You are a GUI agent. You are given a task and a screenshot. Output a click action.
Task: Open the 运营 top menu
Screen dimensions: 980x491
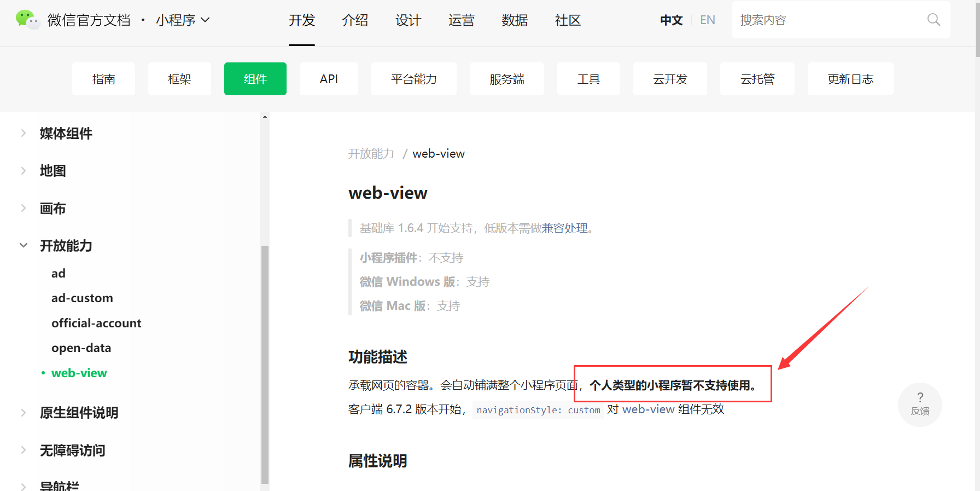(462, 20)
